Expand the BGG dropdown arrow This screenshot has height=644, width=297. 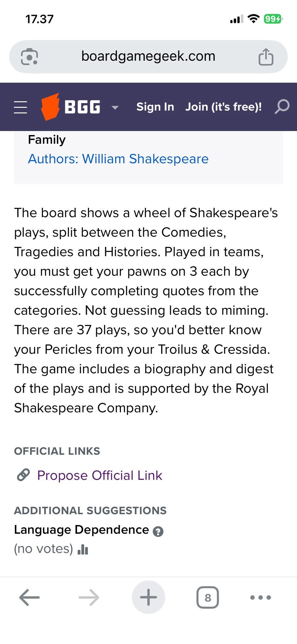coord(115,107)
